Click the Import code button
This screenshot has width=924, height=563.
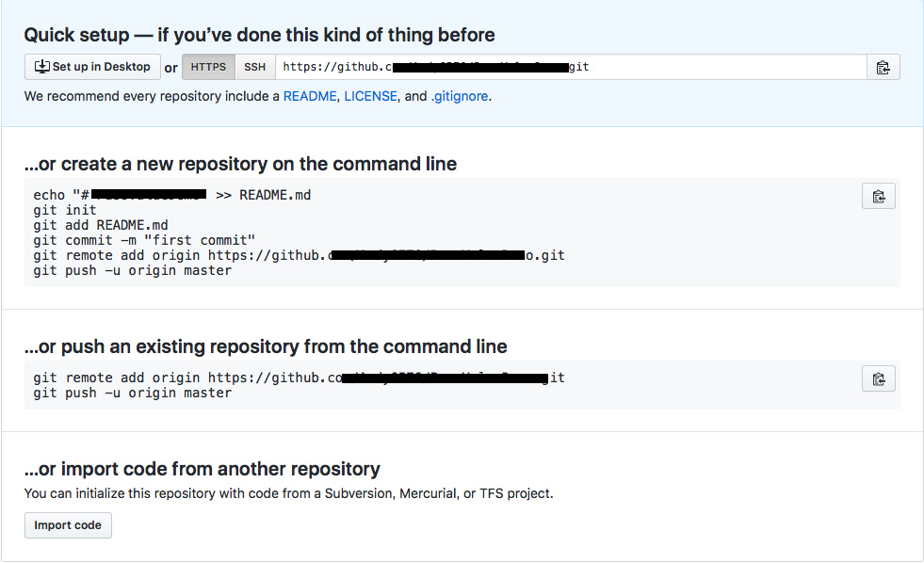pyautogui.click(x=68, y=524)
